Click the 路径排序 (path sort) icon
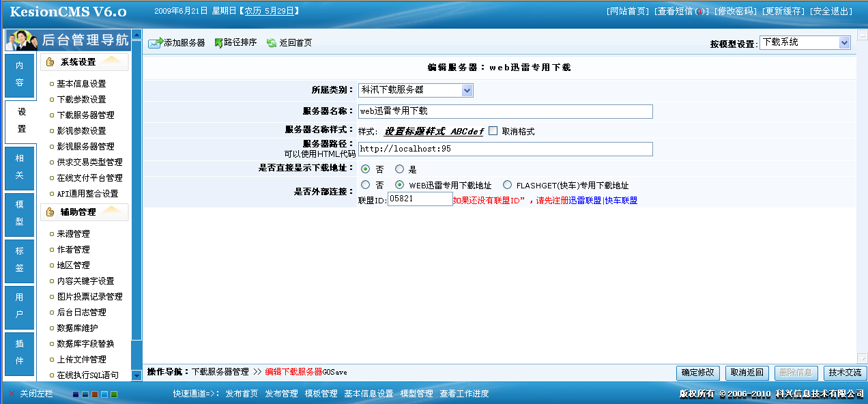Screen dimensions: 868x404 [218, 43]
